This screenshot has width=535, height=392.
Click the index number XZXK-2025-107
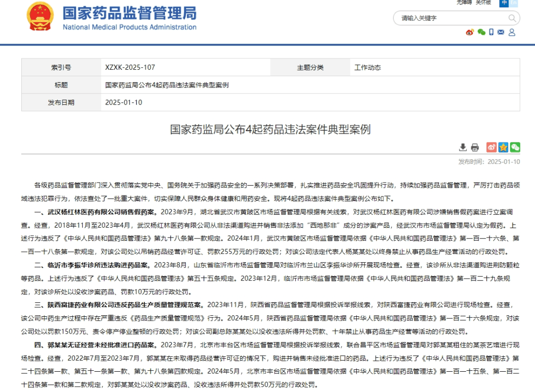[x=130, y=67]
